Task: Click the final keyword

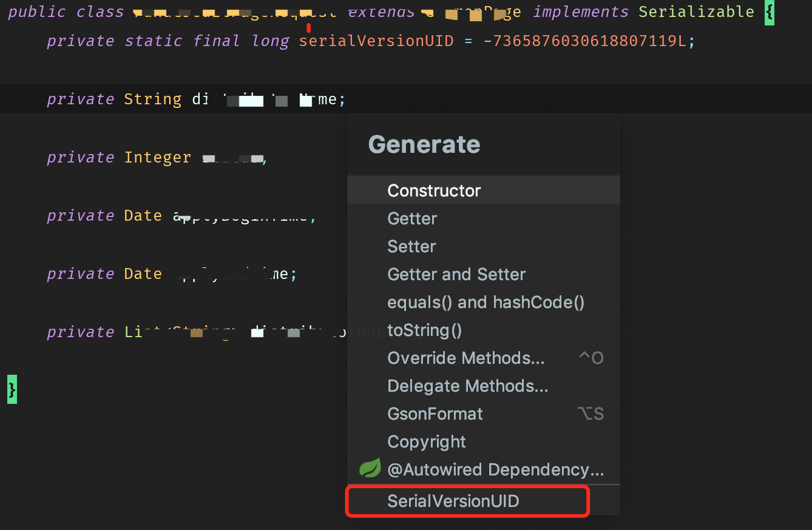Action: pos(217,41)
